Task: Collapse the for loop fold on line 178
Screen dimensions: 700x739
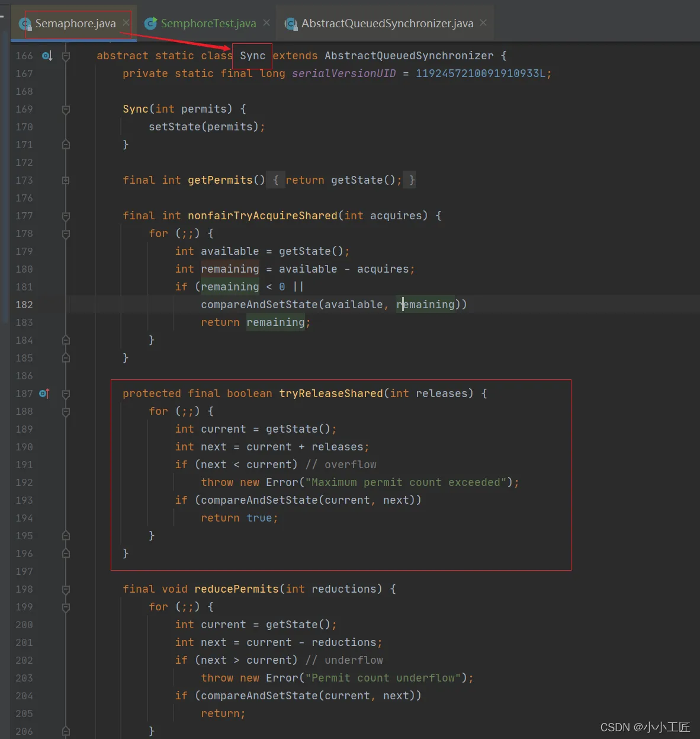Action: [x=66, y=233]
